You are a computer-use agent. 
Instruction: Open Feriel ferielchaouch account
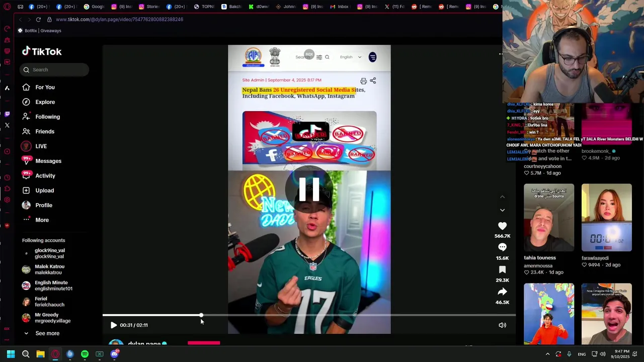(x=44, y=302)
